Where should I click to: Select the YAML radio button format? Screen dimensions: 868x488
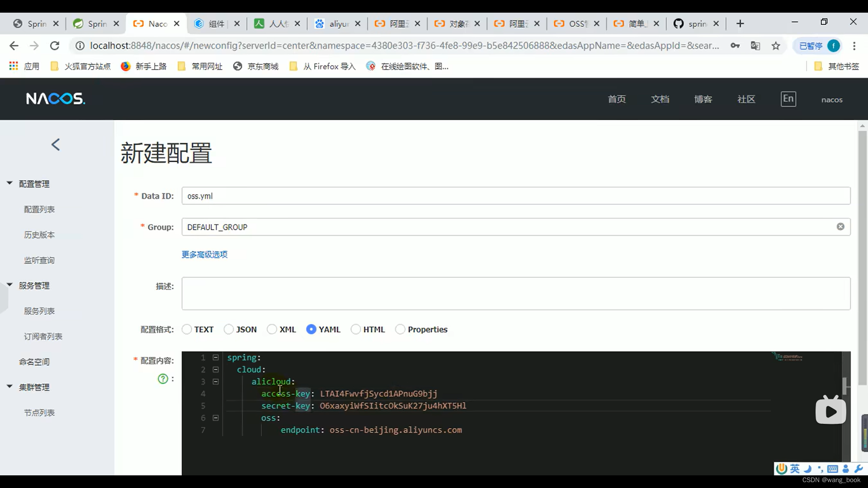coord(311,329)
